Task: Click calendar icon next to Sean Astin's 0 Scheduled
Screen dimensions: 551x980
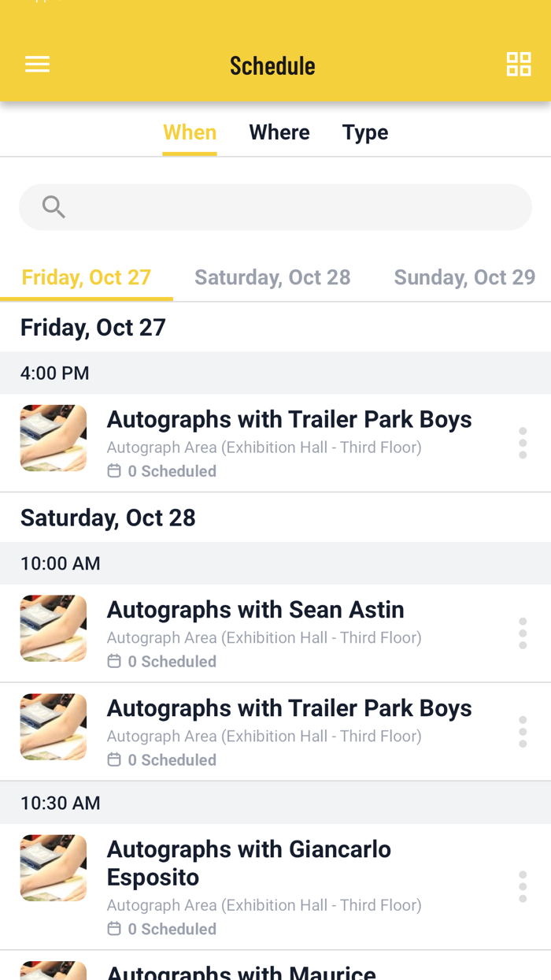Action: click(115, 661)
